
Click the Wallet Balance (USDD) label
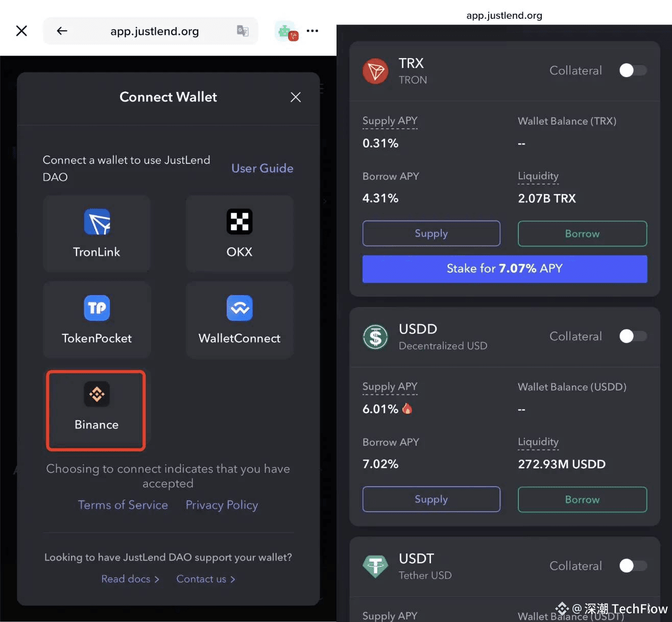pyautogui.click(x=572, y=387)
